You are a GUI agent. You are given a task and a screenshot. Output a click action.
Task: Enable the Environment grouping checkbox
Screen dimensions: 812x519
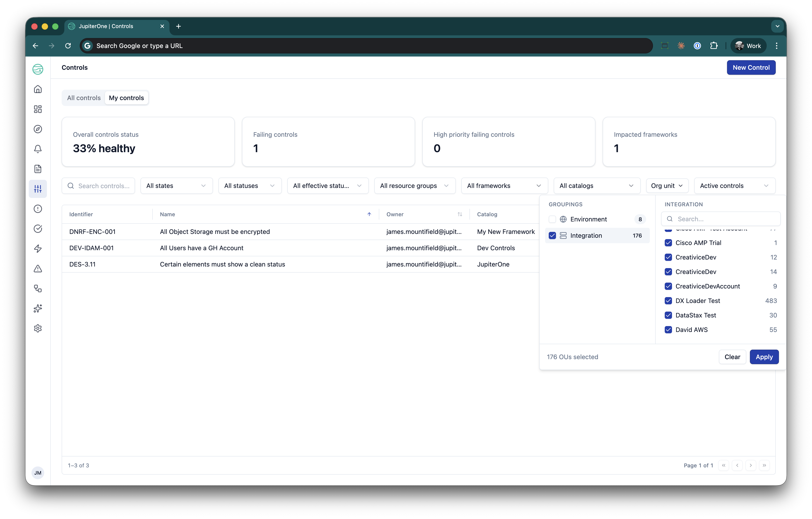pyautogui.click(x=552, y=219)
